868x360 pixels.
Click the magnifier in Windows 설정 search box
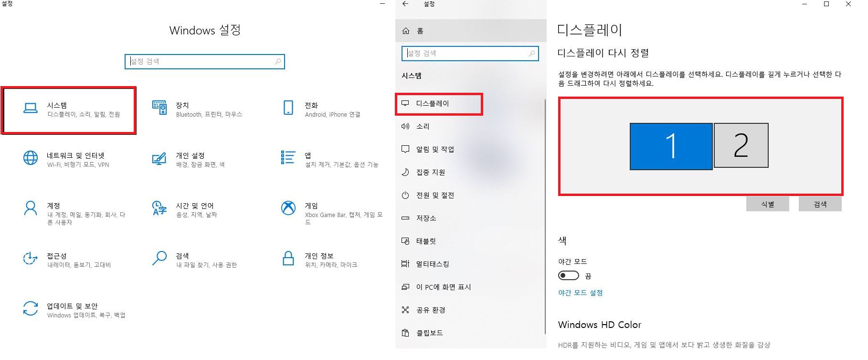[278, 62]
